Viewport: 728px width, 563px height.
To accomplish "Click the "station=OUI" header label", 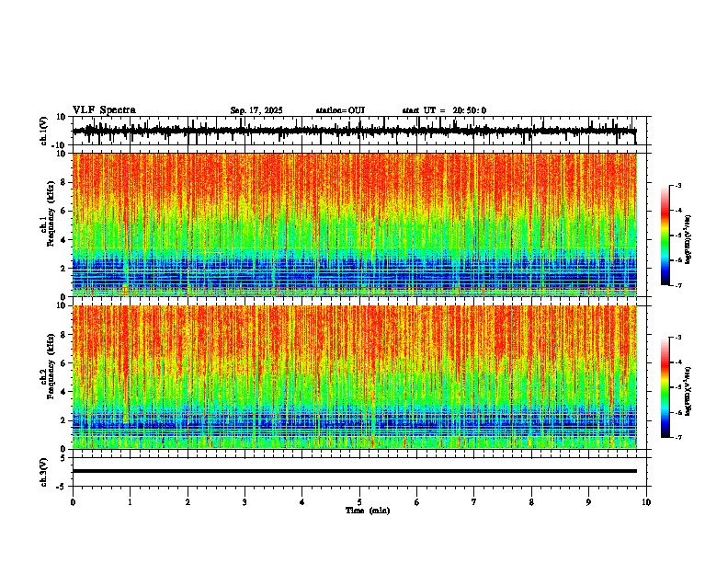I will [340, 110].
